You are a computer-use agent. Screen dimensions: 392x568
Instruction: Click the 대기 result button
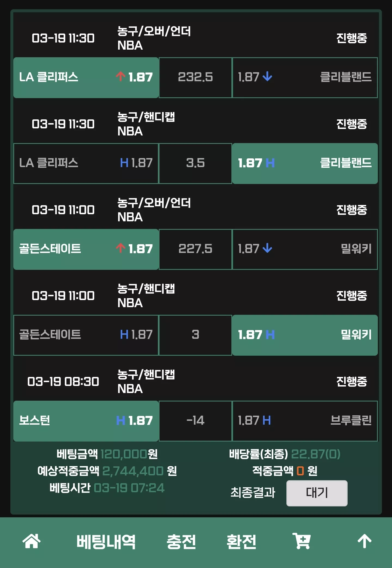(317, 493)
